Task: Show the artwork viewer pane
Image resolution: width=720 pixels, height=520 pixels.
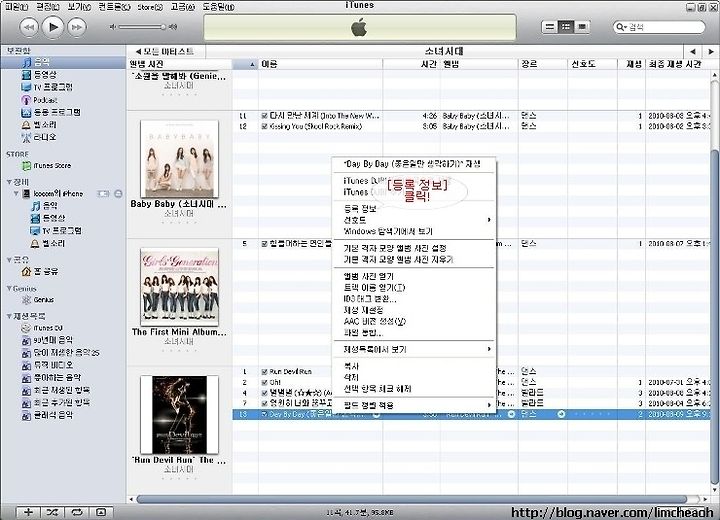Action: pos(101,512)
